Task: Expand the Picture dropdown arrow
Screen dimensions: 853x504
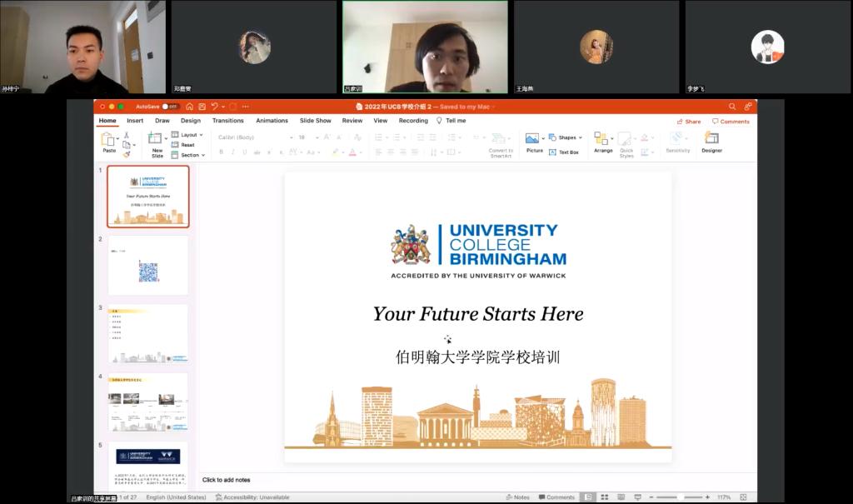Action: [x=543, y=139]
